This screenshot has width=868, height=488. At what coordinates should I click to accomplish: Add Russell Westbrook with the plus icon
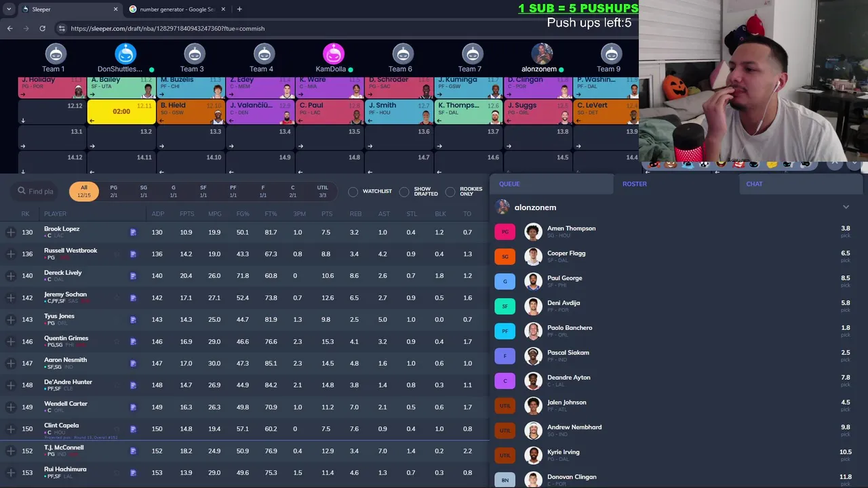coord(10,254)
